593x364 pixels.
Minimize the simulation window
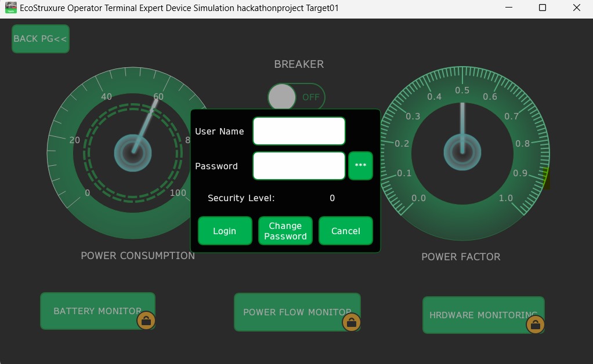508,8
